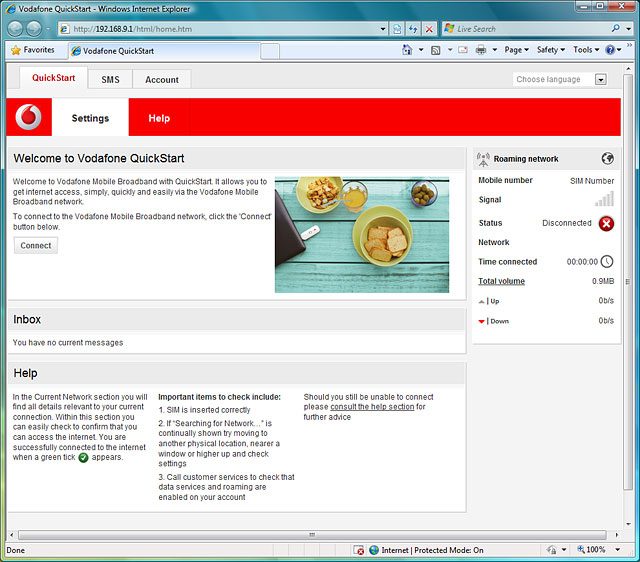The width and height of the screenshot is (640, 562).
Task: Select the red Help menu item
Action: (x=159, y=118)
